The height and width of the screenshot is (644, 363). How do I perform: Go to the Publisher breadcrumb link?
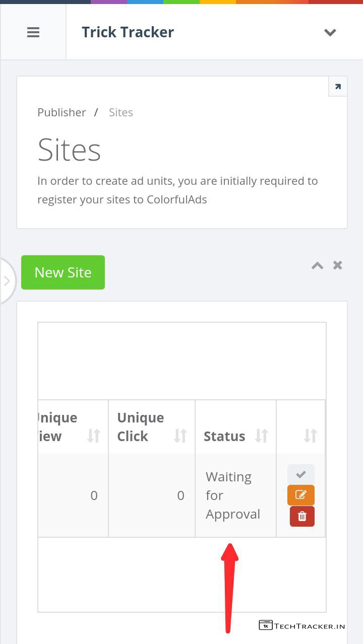[62, 112]
